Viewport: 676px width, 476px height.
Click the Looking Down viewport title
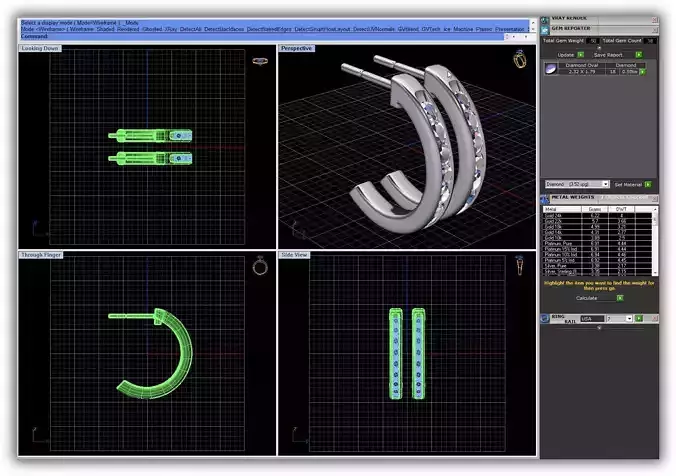point(40,48)
